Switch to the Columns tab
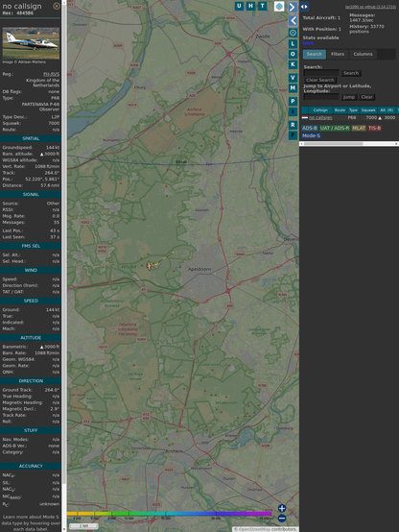The image size is (399, 532). (x=363, y=54)
